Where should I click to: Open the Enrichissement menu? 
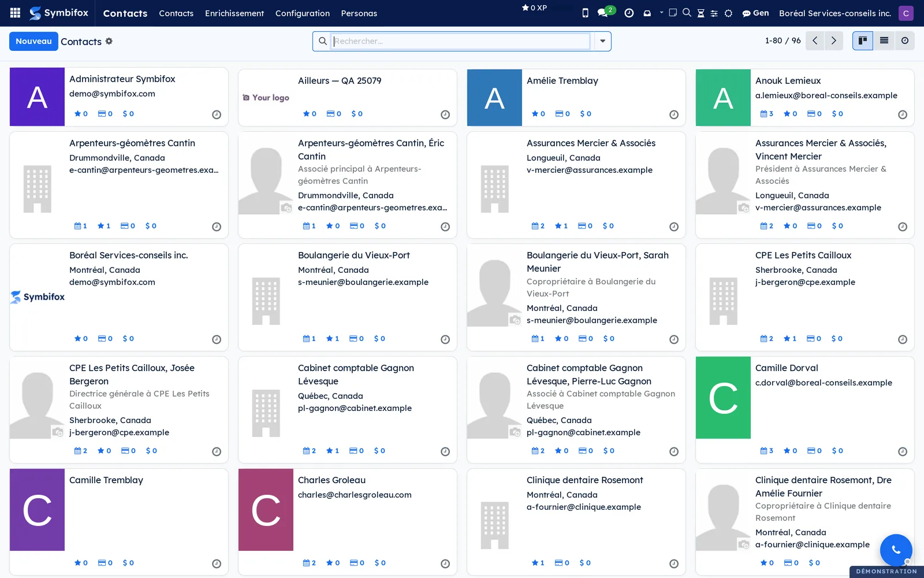pyautogui.click(x=234, y=13)
